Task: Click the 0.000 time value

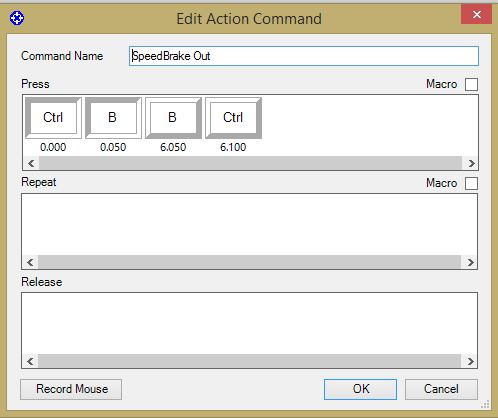Action: [53, 147]
